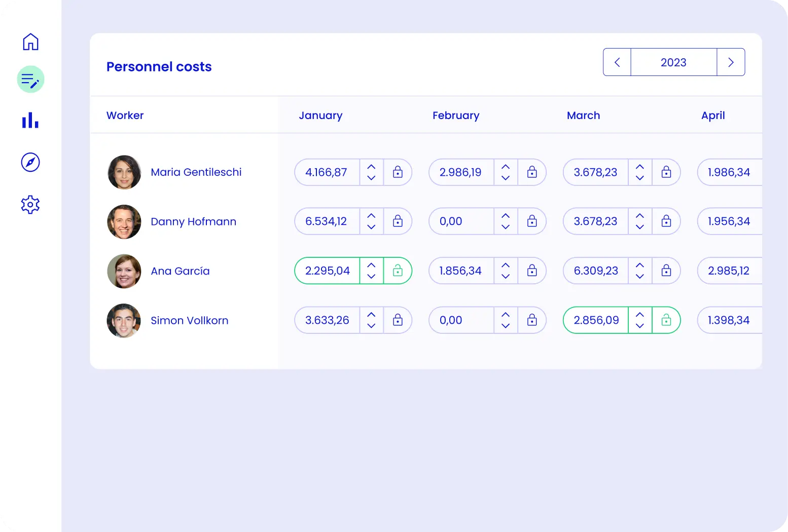This screenshot has width=788, height=532.
Task: Open the bar chart statistics view
Action: [30, 121]
